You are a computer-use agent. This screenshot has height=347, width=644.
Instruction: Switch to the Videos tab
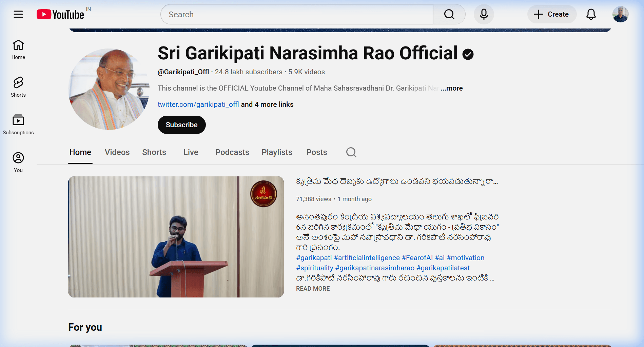tap(117, 152)
